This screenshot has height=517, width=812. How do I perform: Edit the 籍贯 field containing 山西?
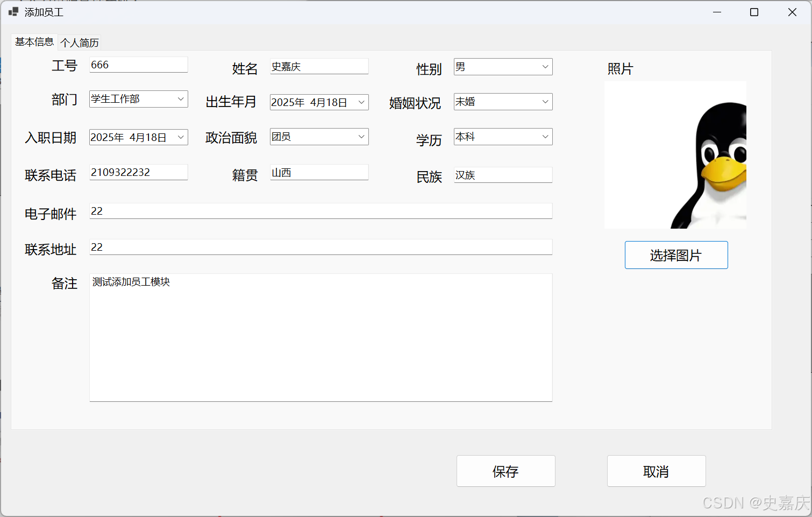pyautogui.click(x=319, y=172)
